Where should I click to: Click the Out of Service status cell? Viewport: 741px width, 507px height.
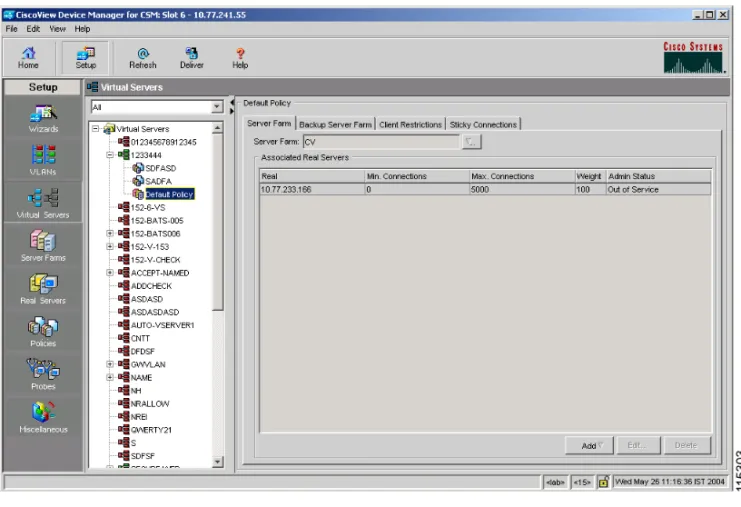[x=658, y=189]
